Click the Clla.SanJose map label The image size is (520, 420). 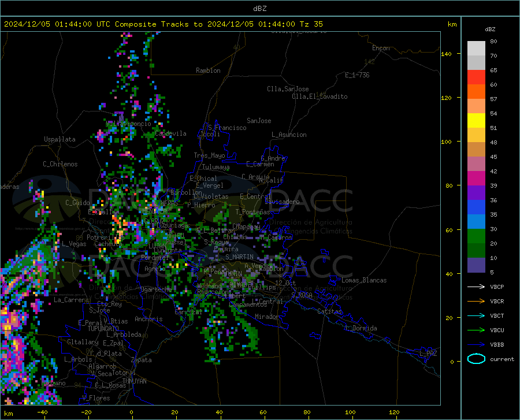tap(288, 89)
